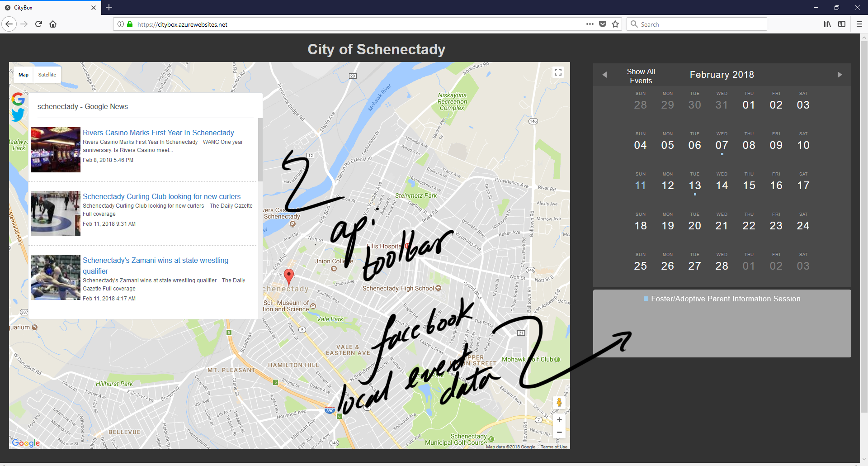The image size is (868, 466).
Task: Open the map Terms of Use link
Action: point(554,447)
